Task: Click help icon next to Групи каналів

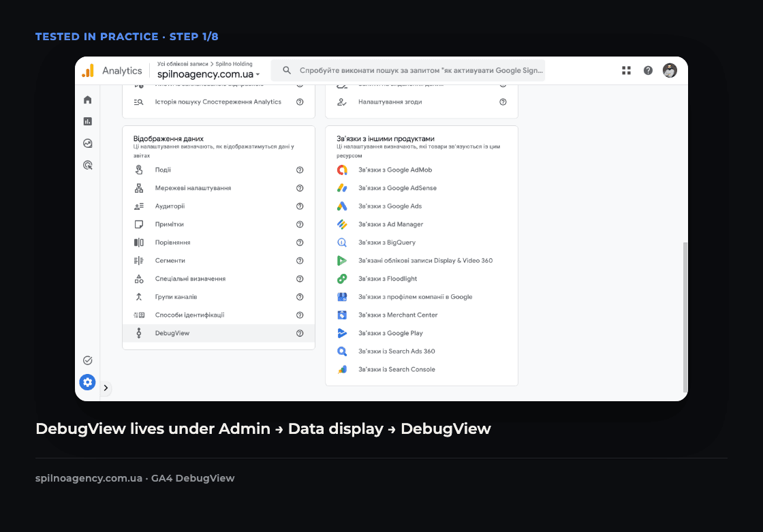Action: click(x=300, y=297)
